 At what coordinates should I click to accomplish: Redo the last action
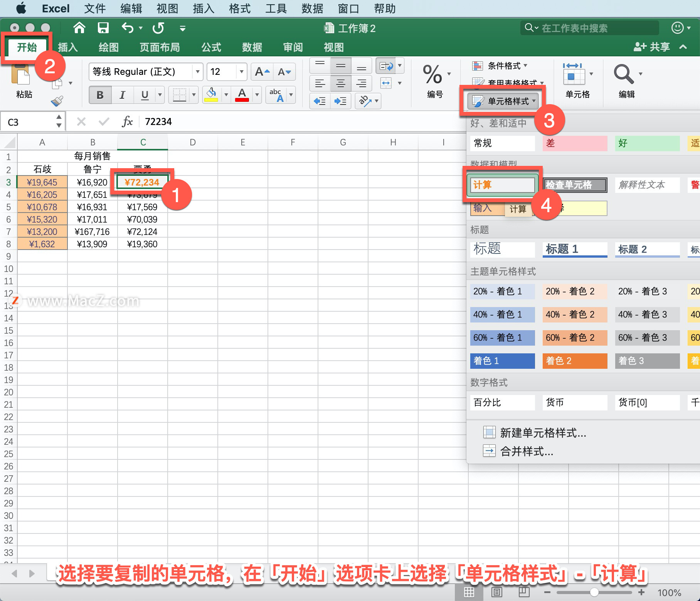(158, 28)
